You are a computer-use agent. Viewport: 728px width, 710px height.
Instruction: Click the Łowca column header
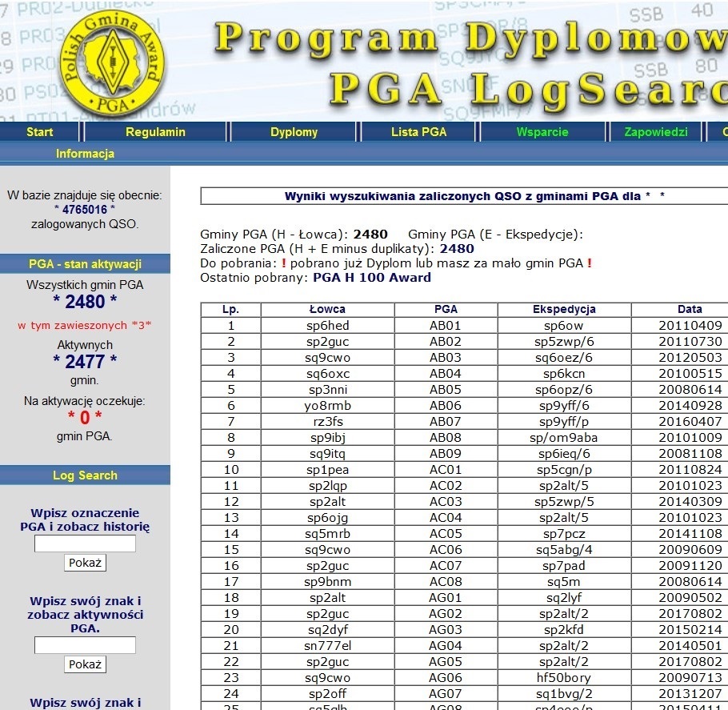click(x=327, y=309)
